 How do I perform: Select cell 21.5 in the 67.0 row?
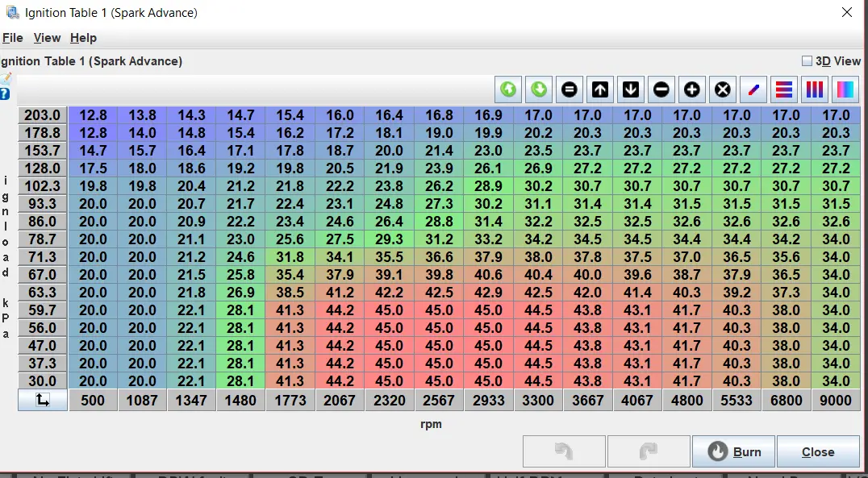pos(191,274)
